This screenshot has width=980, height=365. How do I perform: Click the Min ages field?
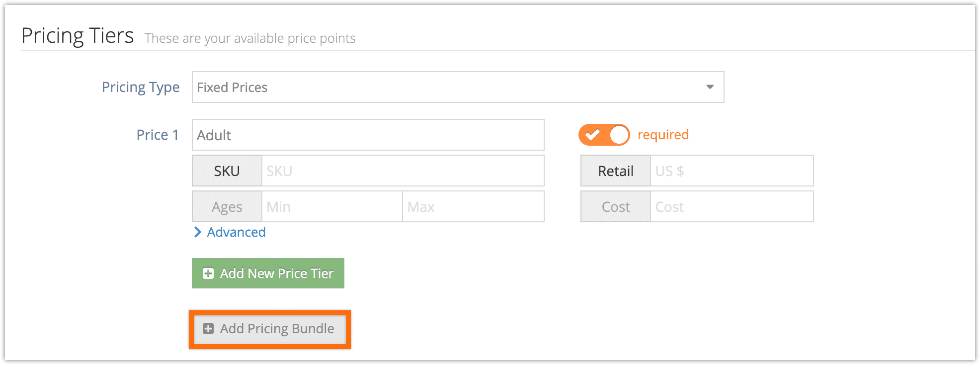pyautogui.click(x=332, y=206)
